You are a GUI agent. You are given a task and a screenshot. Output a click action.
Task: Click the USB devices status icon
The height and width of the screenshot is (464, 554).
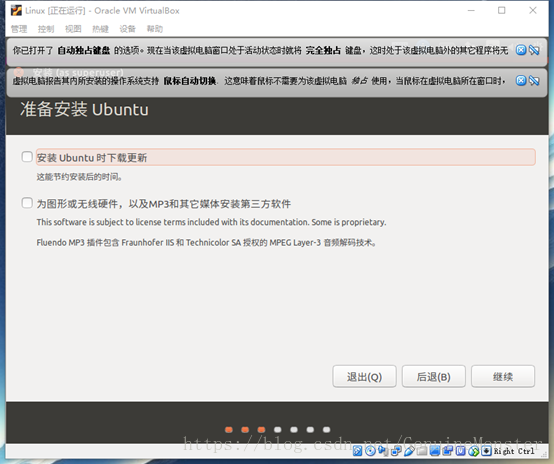pos(409,451)
